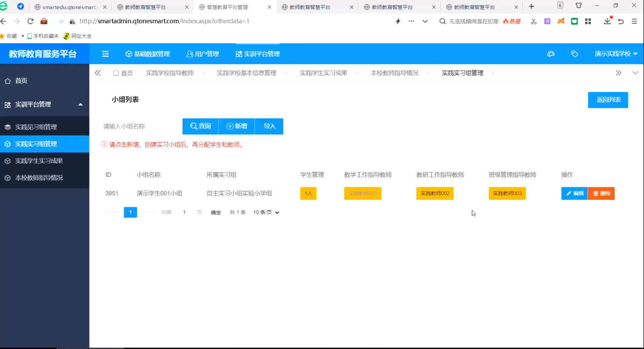Edit the 演示学生001小组 row
The image size is (644, 349).
point(574,193)
